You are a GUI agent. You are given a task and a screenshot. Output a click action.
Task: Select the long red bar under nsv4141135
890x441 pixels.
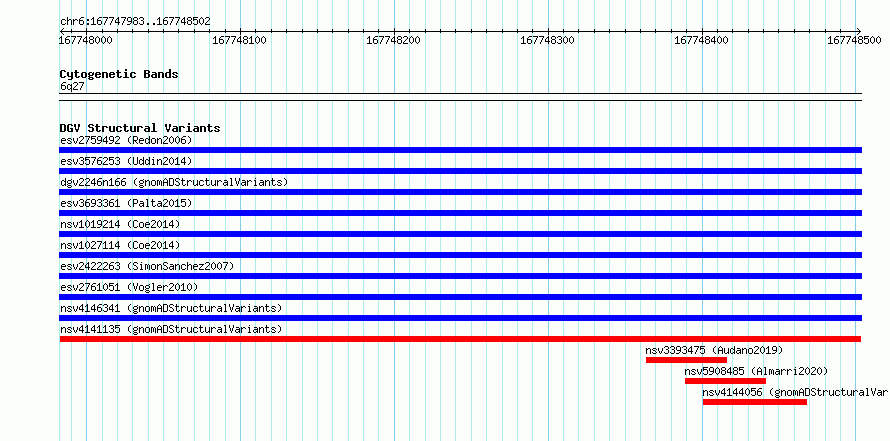pos(460,339)
